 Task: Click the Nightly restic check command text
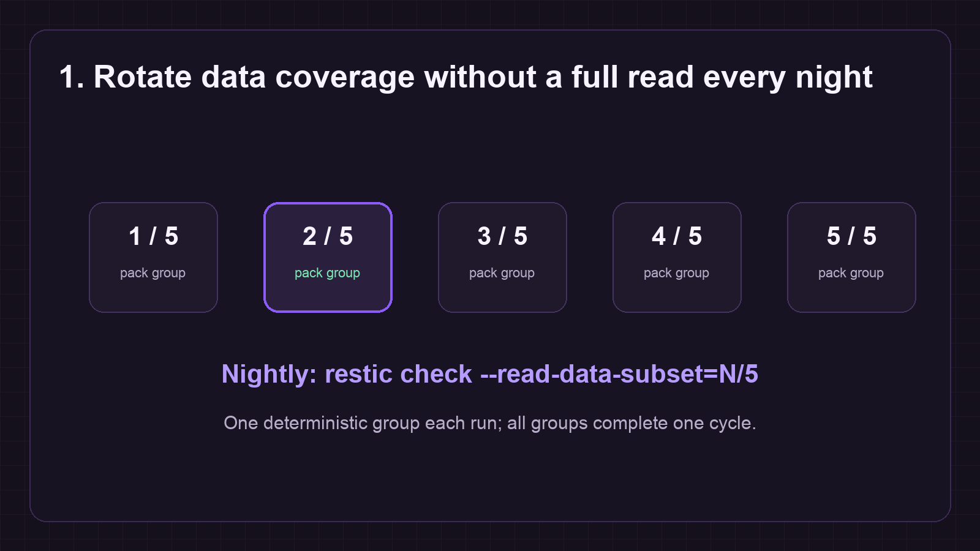point(490,374)
